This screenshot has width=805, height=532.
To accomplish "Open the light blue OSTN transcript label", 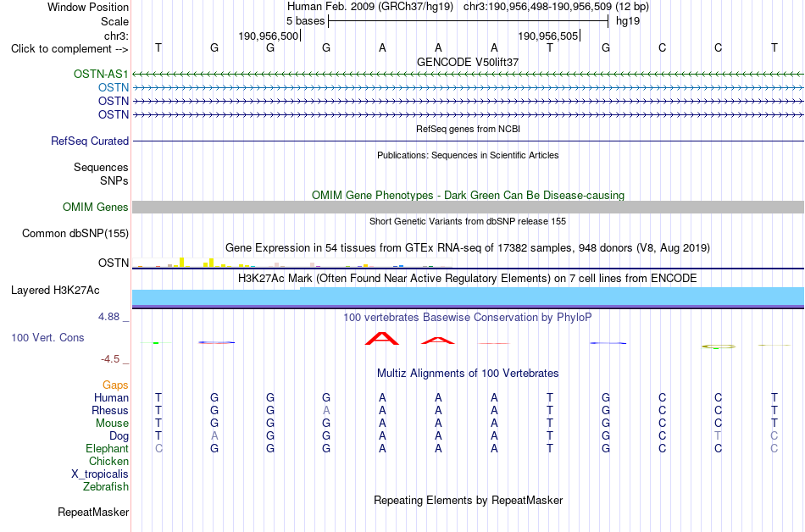I will [x=114, y=88].
